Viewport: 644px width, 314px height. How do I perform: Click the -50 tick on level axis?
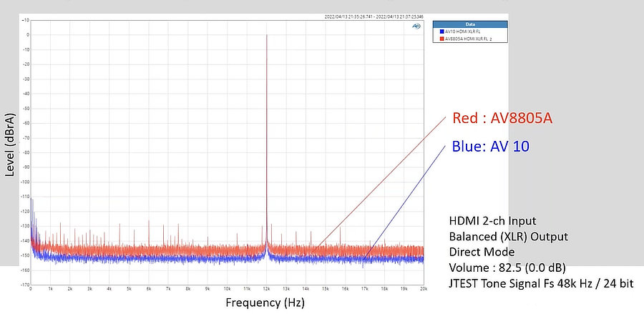[26, 108]
